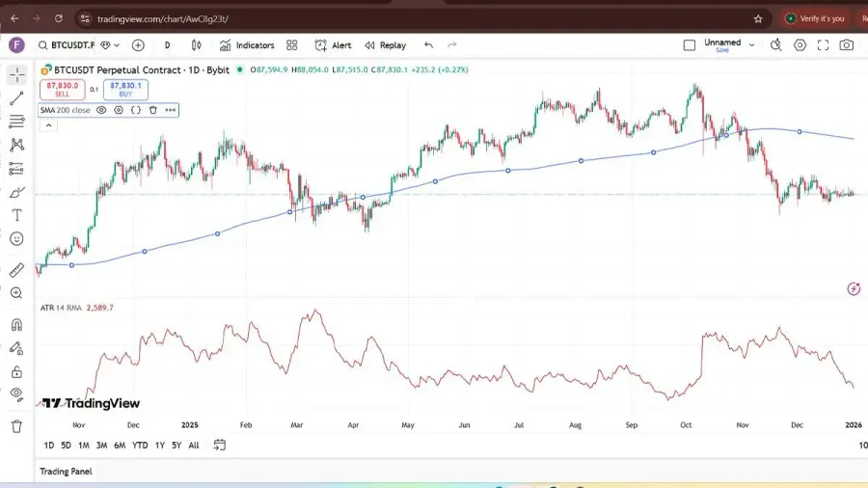Open SMA 200 indicator settings
868x488 pixels.
click(119, 110)
